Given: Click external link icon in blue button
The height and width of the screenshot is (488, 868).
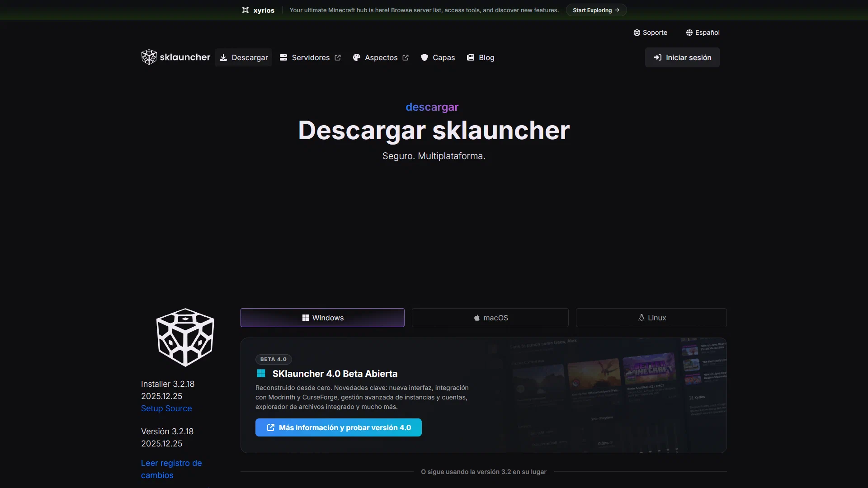Looking at the screenshot, I should click(x=271, y=427).
